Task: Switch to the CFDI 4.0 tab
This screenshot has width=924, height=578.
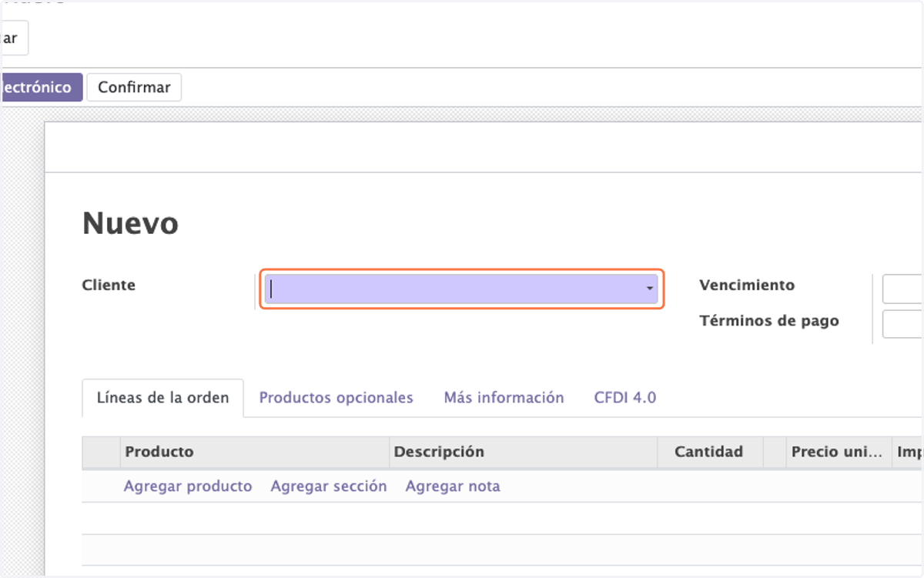Action: click(624, 398)
